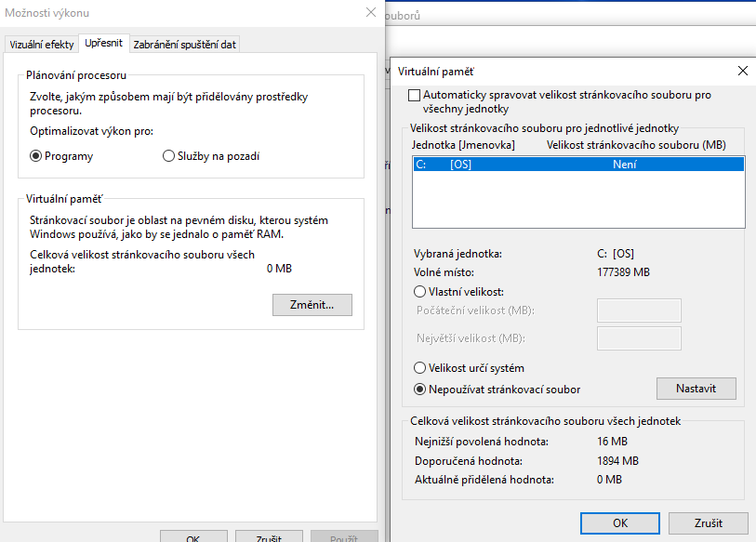The image size is (756, 542).
Task: Cancel Virtuální paměť dialog with Zrušit
Action: click(x=707, y=523)
